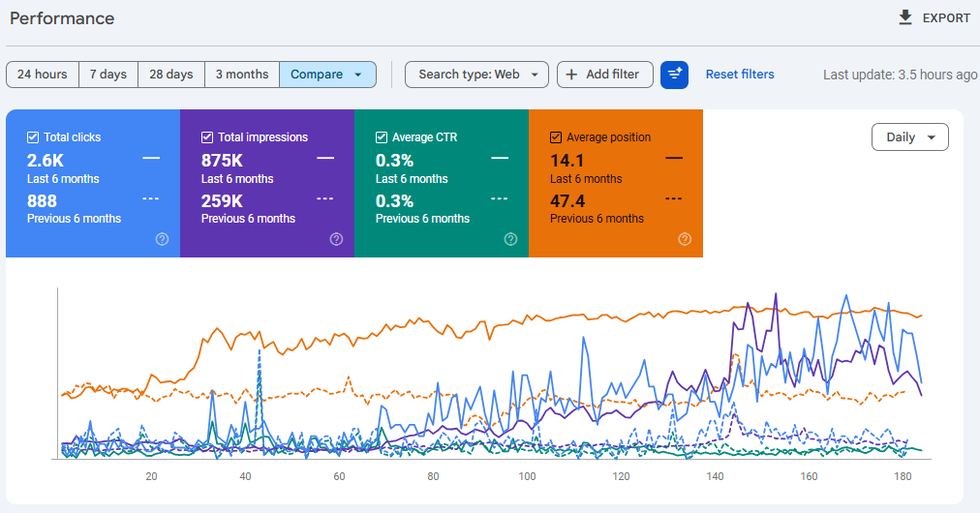Open help icon on Total impressions card
Viewport: 980px width, 513px height.
pos(336,239)
